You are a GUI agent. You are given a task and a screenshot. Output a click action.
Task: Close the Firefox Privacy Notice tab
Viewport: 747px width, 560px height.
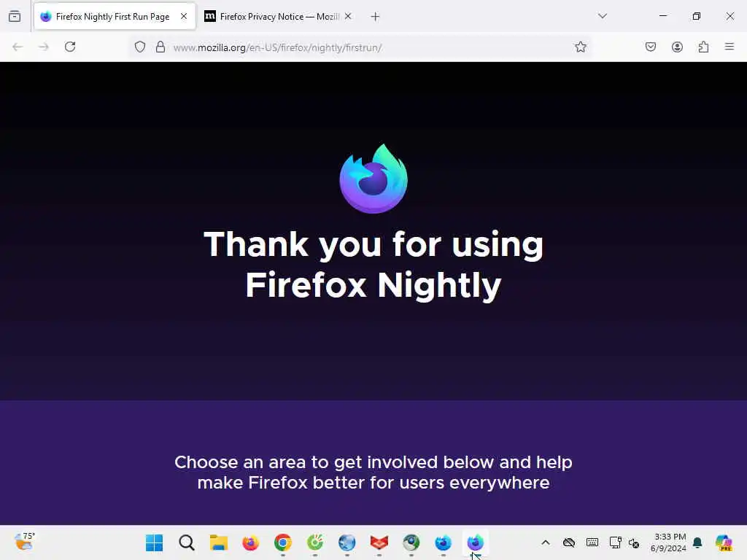pyautogui.click(x=348, y=16)
